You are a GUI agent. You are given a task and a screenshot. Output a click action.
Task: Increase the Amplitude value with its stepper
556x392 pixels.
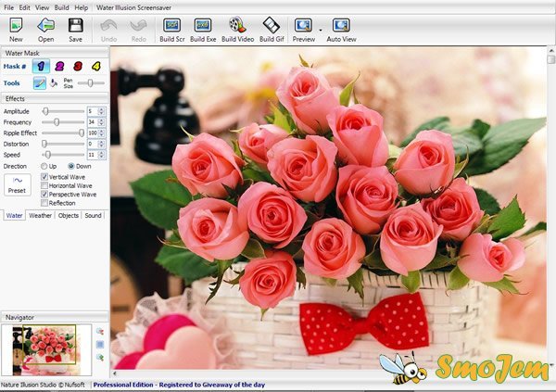coord(102,108)
